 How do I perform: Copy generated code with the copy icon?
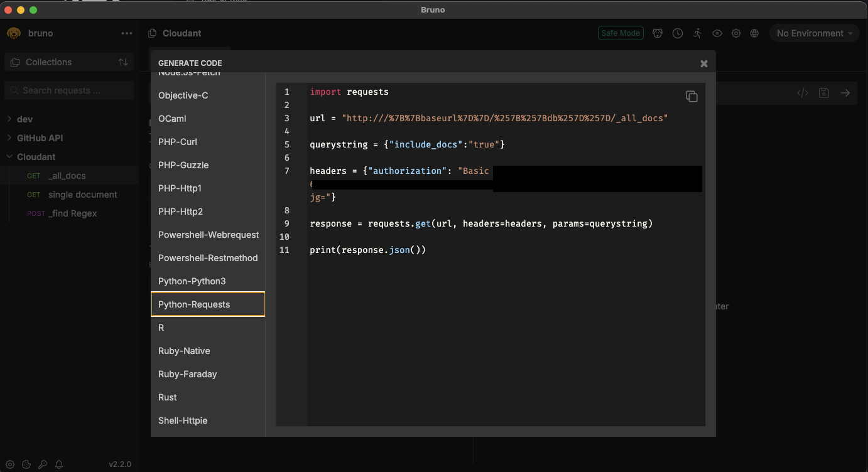coord(692,96)
